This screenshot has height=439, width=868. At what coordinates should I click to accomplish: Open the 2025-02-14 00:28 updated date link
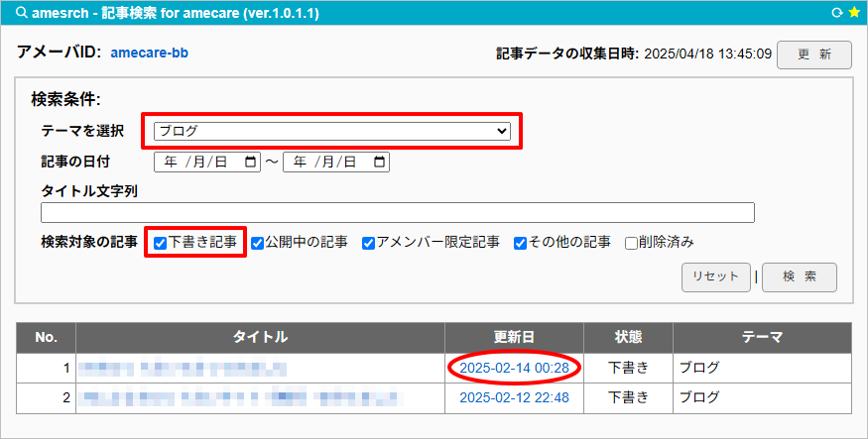pos(514,369)
